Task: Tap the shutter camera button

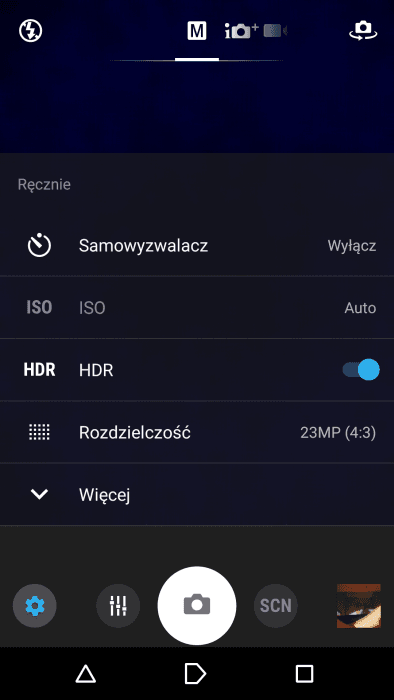Action: click(x=197, y=606)
